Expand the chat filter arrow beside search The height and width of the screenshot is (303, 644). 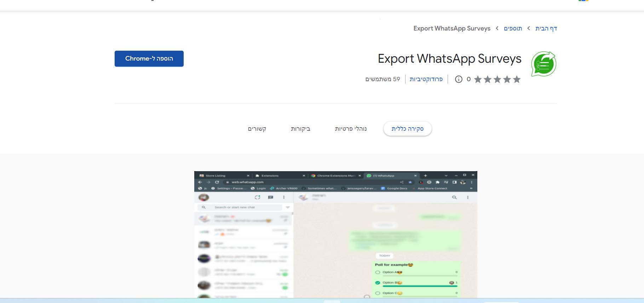288,207
